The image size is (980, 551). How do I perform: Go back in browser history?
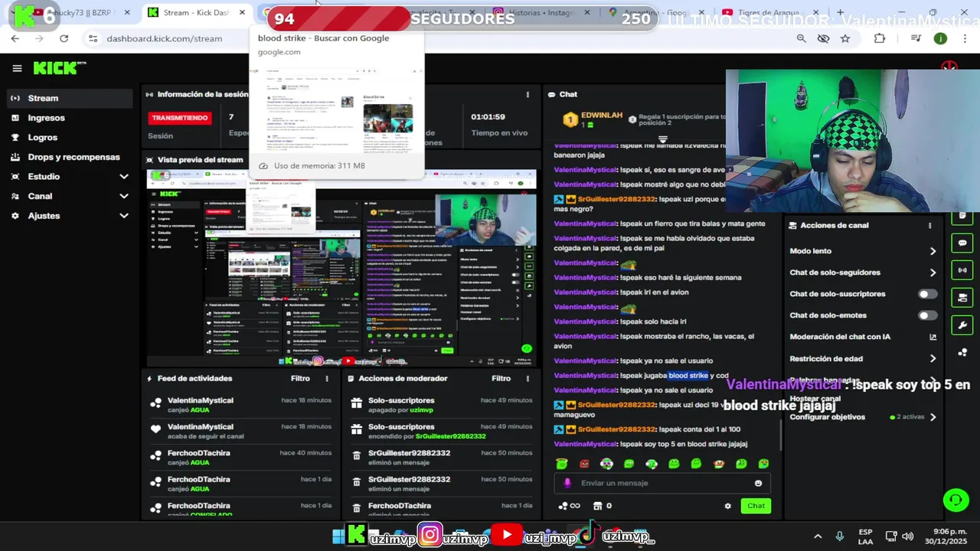[x=15, y=38]
